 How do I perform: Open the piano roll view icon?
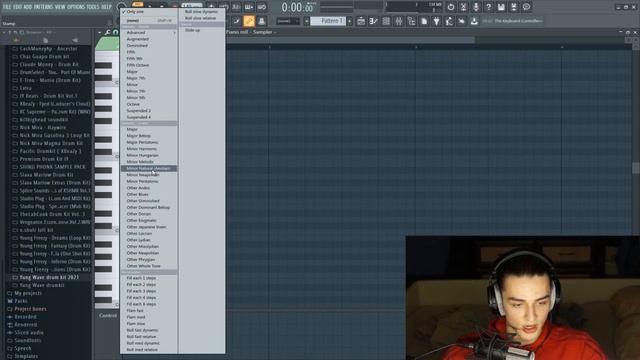pos(373,21)
